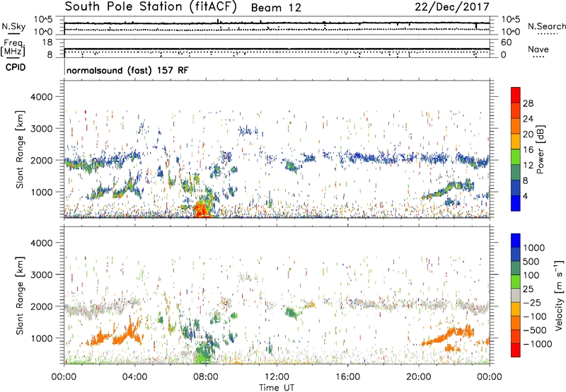Click the "08:00" time tick label
The image size is (566, 392).
(x=205, y=377)
